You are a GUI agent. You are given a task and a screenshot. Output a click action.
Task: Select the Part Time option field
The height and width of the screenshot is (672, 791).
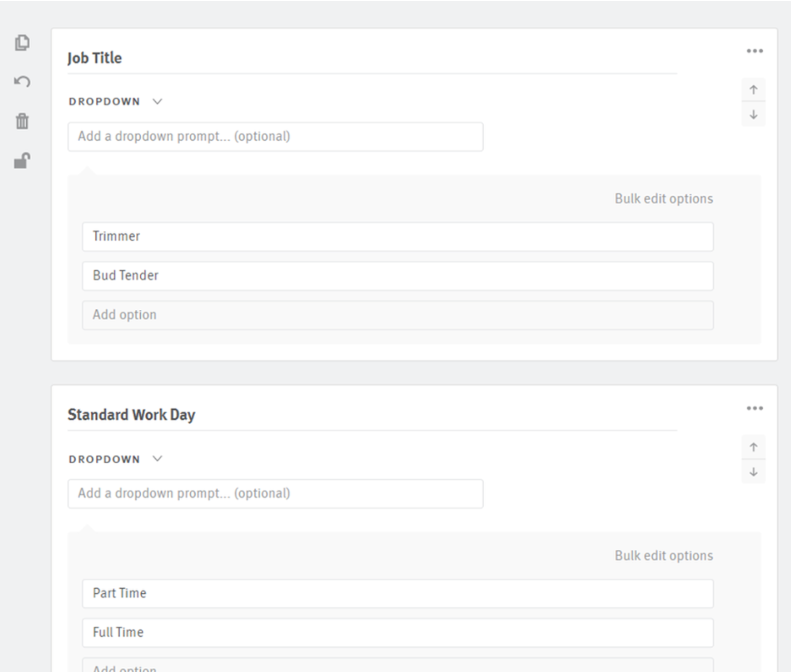[x=398, y=593]
